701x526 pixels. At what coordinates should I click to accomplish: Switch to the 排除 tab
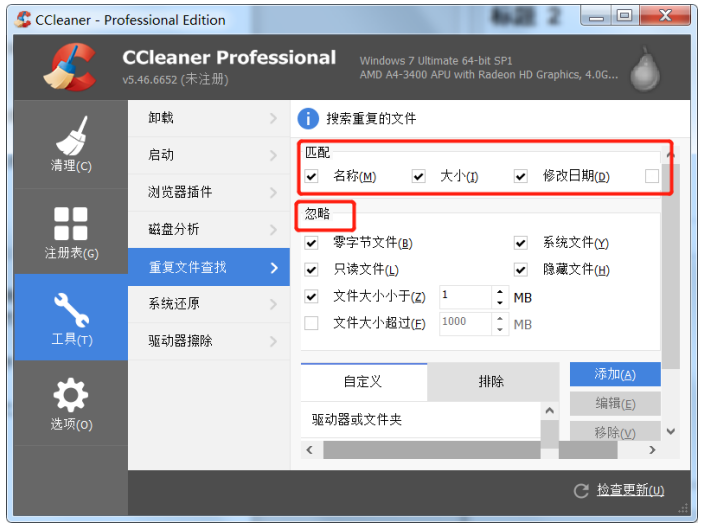click(491, 381)
